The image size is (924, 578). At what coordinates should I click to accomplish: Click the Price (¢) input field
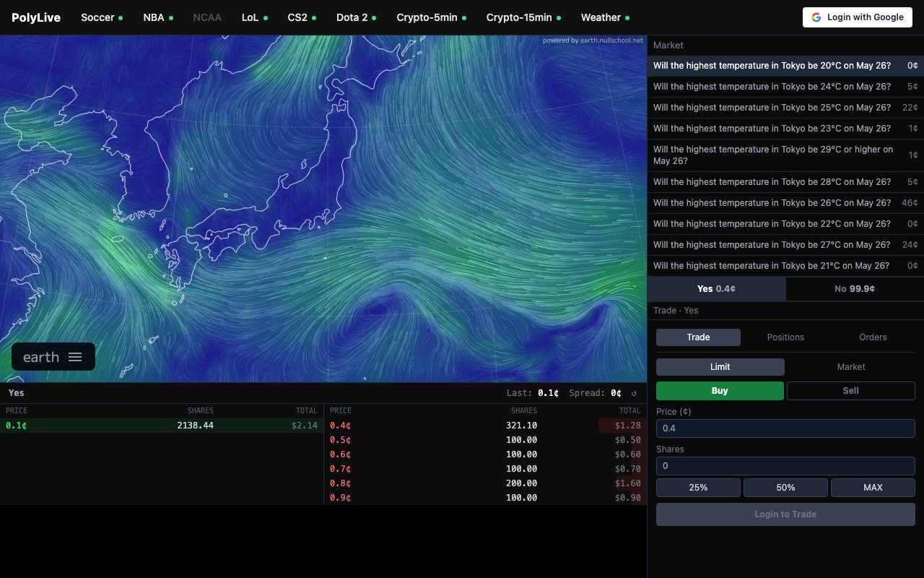(785, 428)
